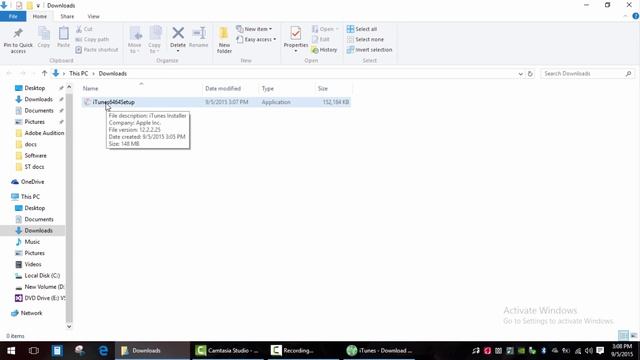Sort by Type column
640x360 pixels.
tap(287, 88)
